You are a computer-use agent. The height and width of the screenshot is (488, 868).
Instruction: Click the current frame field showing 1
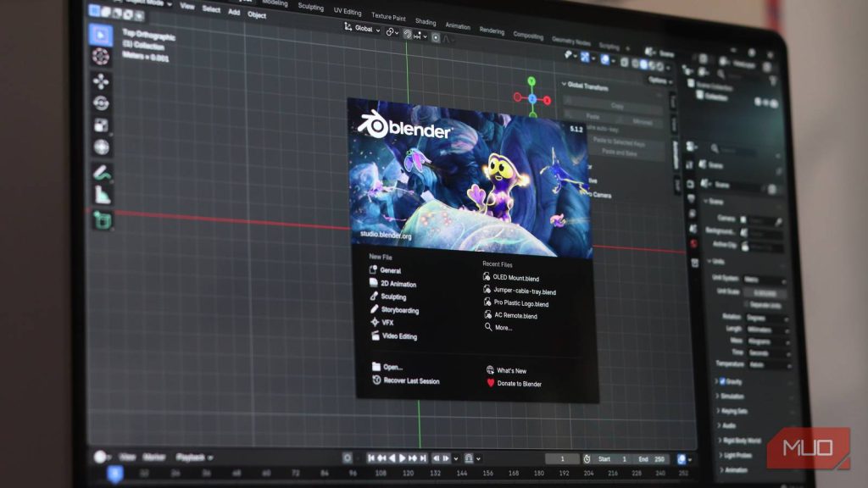coord(562,458)
